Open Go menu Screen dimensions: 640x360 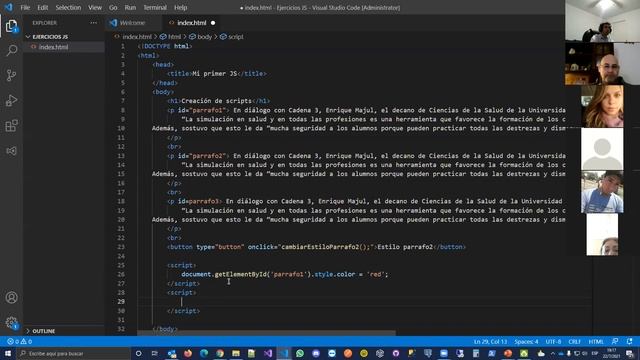[113, 7]
